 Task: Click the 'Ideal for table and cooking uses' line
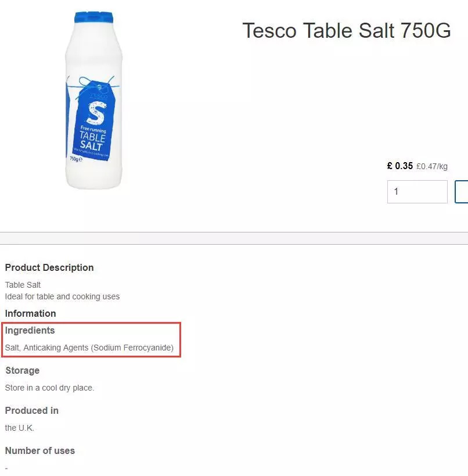[x=62, y=296]
